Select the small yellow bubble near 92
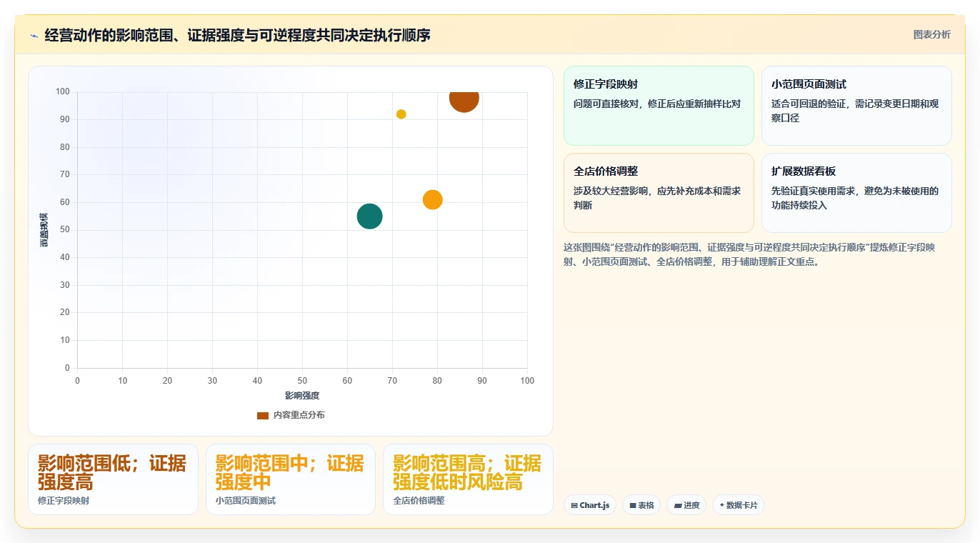 [401, 114]
